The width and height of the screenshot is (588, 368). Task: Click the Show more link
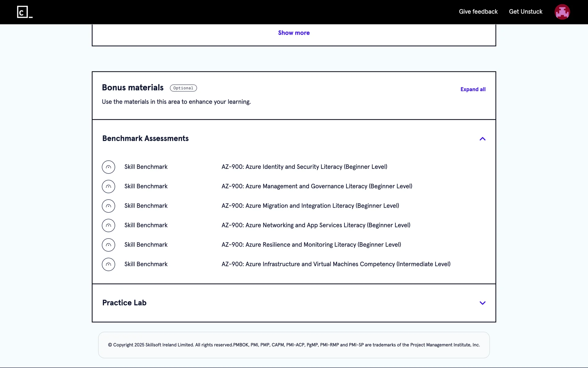[294, 33]
